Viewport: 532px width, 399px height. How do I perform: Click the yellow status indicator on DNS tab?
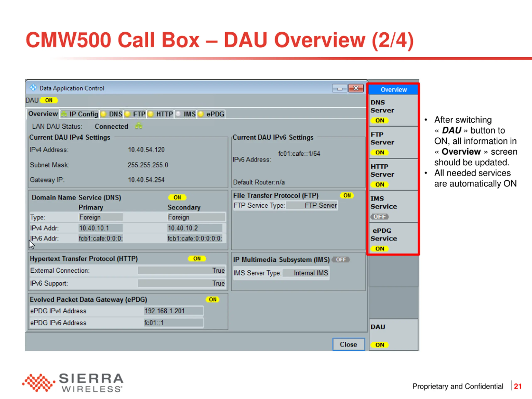[x=103, y=114]
